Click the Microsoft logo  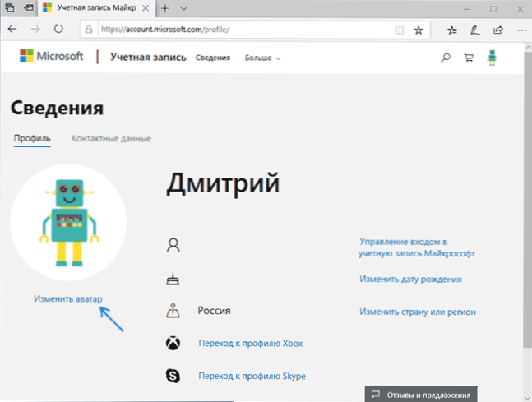tap(51, 56)
